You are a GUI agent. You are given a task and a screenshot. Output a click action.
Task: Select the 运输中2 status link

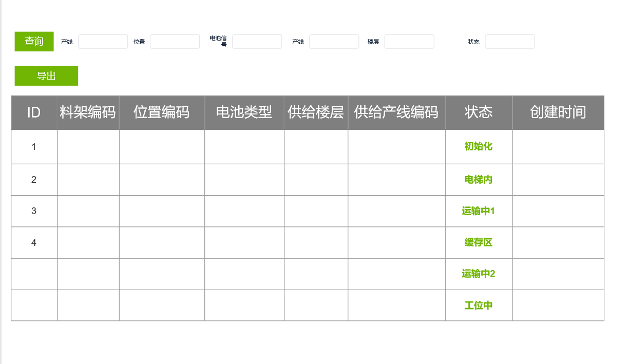pos(478,274)
